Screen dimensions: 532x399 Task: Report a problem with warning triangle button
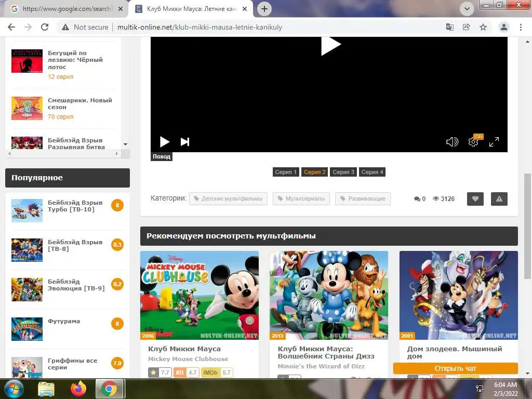tap(499, 199)
